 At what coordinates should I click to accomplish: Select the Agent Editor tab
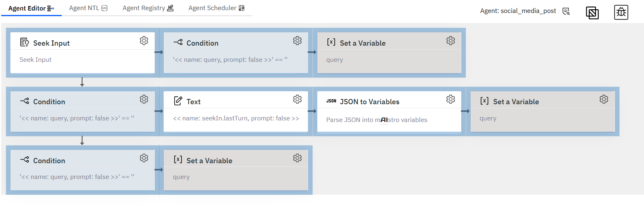pos(31,8)
